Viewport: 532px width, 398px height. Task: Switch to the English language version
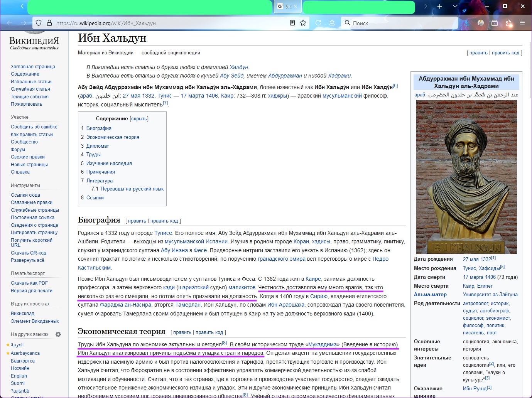point(19,376)
